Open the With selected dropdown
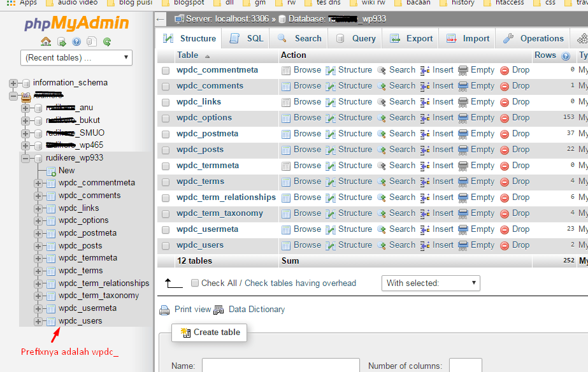The width and height of the screenshot is (588, 372). pyautogui.click(x=431, y=283)
